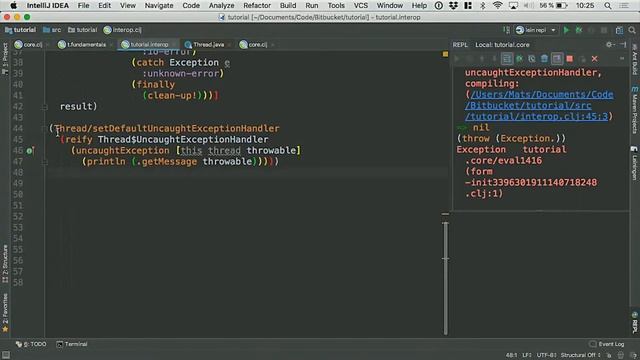This screenshot has height=360, width=640.
Task: Click the tutorial project root breadcrumb
Action: 20,30
